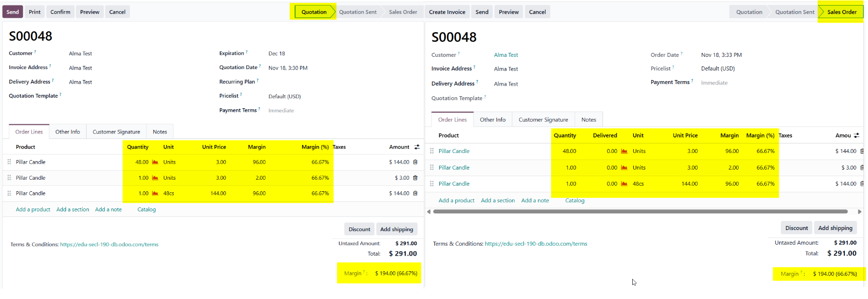Image resolution: width=868 pixels, height=299 pixels.
Task: Click forecast chart icon on right panel's 48cs row
Action: click(624, 184)
